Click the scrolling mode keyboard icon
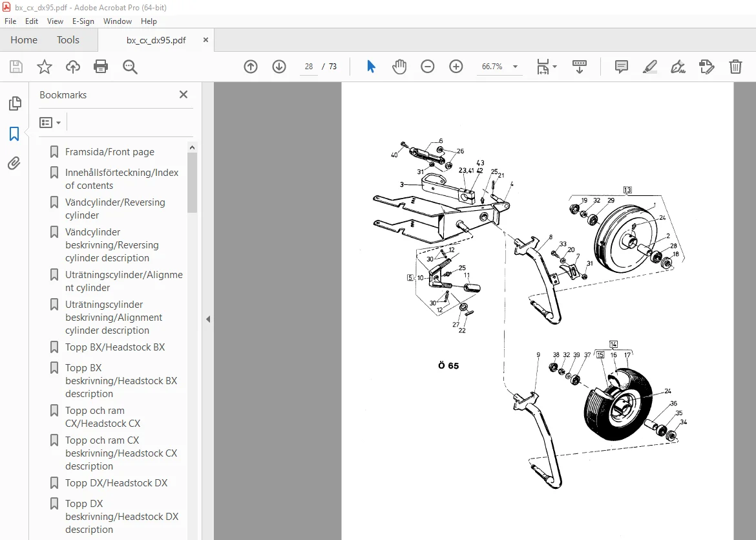Screen dimensions: 756x540 coord(579,67)
